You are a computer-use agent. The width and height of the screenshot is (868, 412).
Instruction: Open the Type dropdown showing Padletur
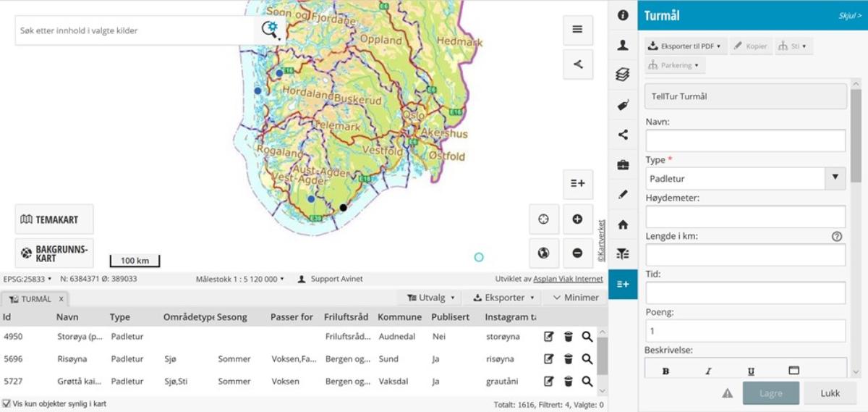[x=745, y=178]
